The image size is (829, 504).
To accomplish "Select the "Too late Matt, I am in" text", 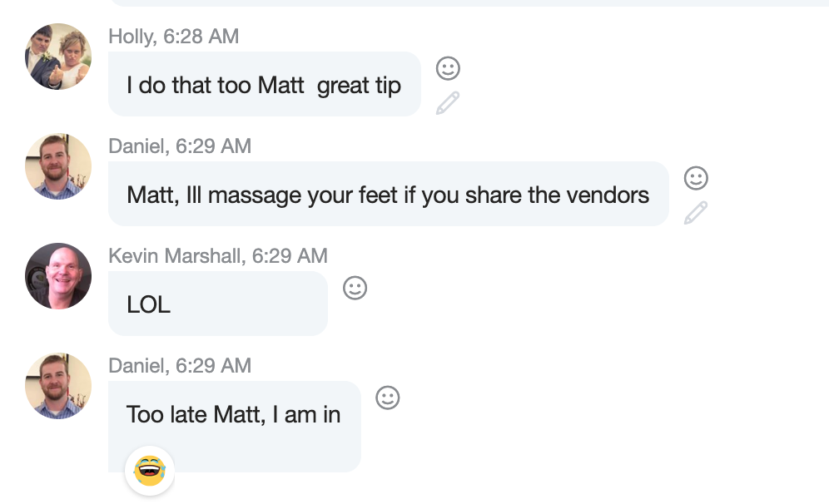I will (x=234, y=414).
